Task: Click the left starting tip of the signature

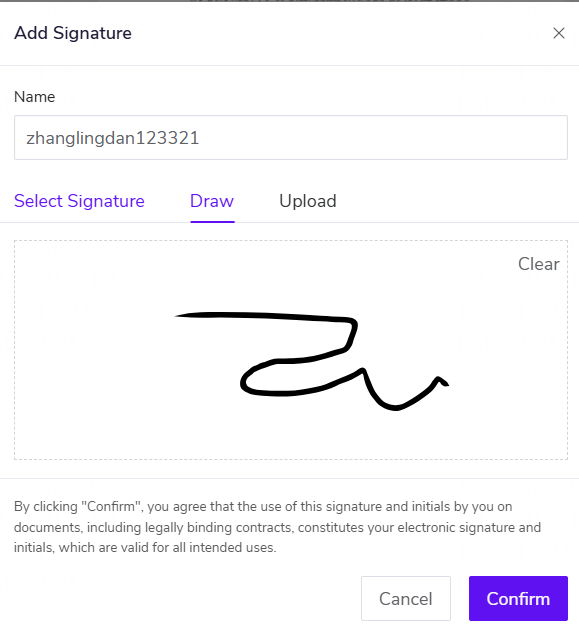Action: pos(180,316)
